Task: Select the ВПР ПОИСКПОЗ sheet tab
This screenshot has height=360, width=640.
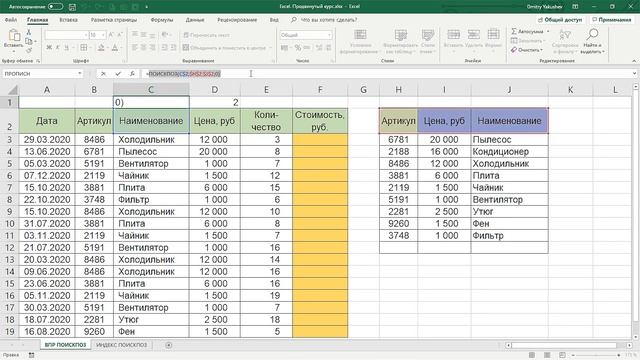Action: tap(65, 345)
